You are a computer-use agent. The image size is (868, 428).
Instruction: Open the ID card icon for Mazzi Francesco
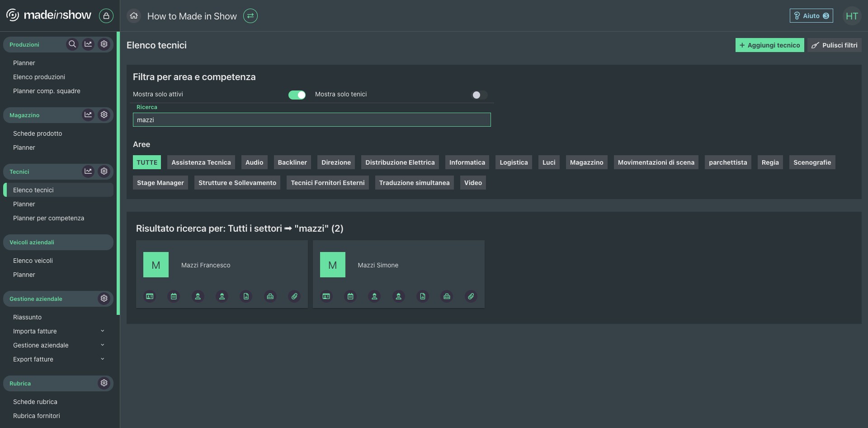tap(150, 296)
